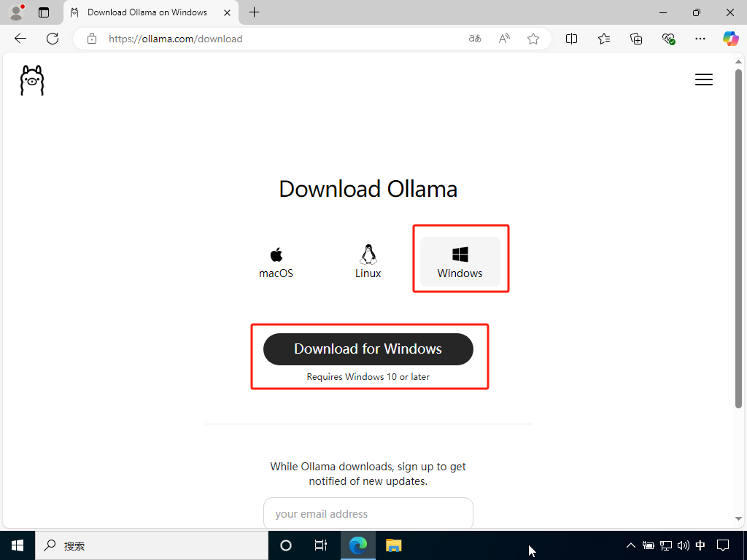Screen dimensions: 747x560
Task: Open the tab actions menu
Action: click(x=44, y=12)
